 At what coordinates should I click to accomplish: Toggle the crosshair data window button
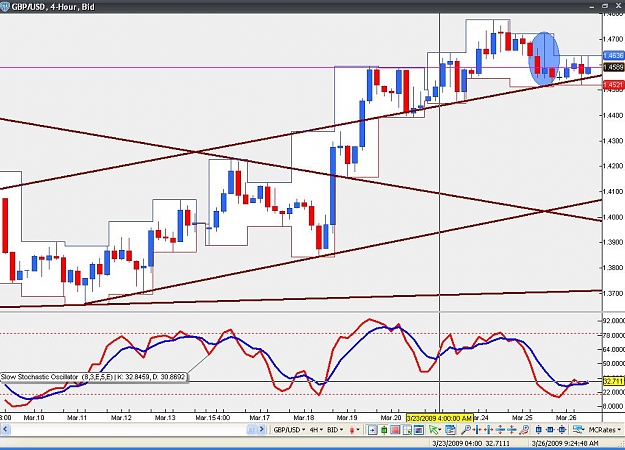(x=407, y=430)
